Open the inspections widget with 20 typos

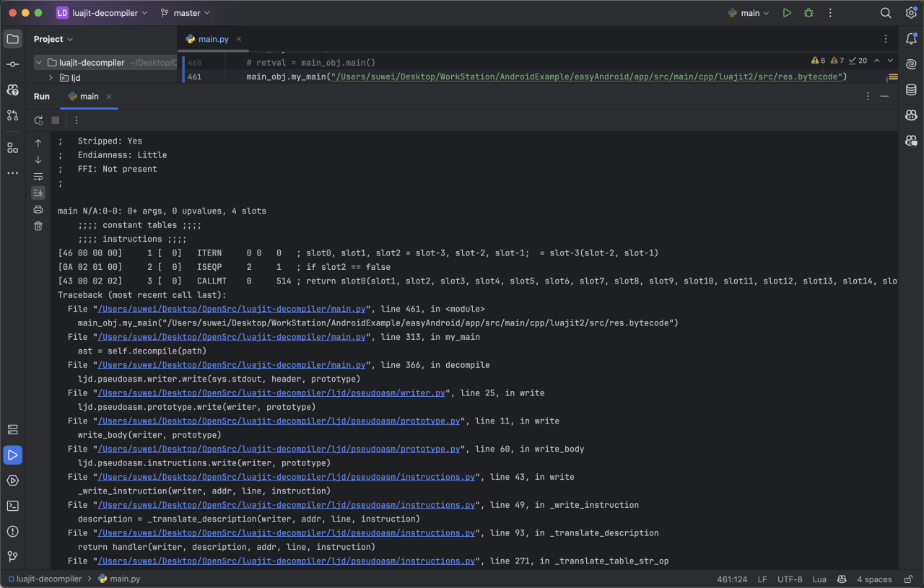pos(839,61)
